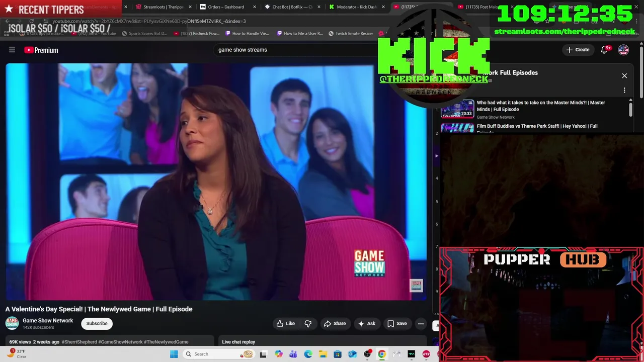Image resolution: width=644 pixels, height=362 pixels.
Task: Open the notifications bell
Action: click(605, 50)
